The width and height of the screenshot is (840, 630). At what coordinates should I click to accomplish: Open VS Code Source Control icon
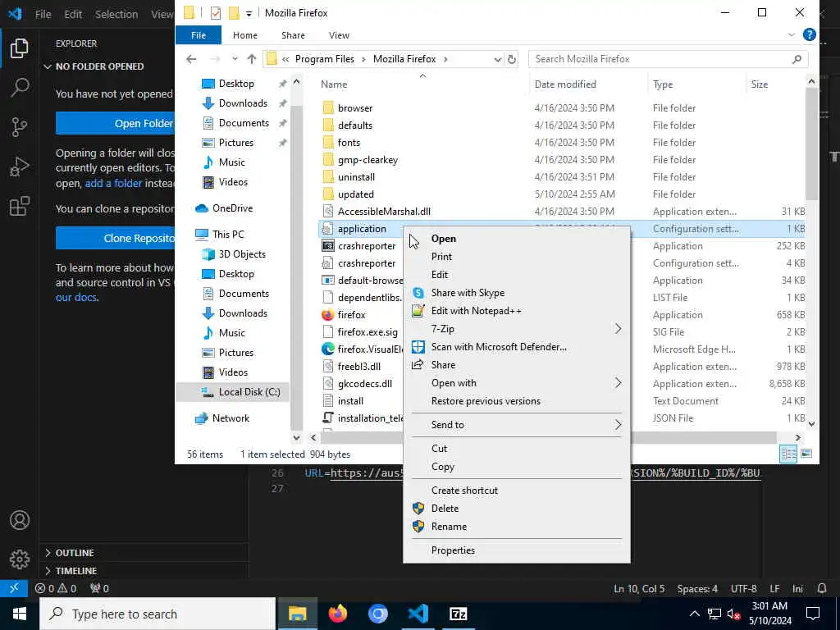click(20, 127)
